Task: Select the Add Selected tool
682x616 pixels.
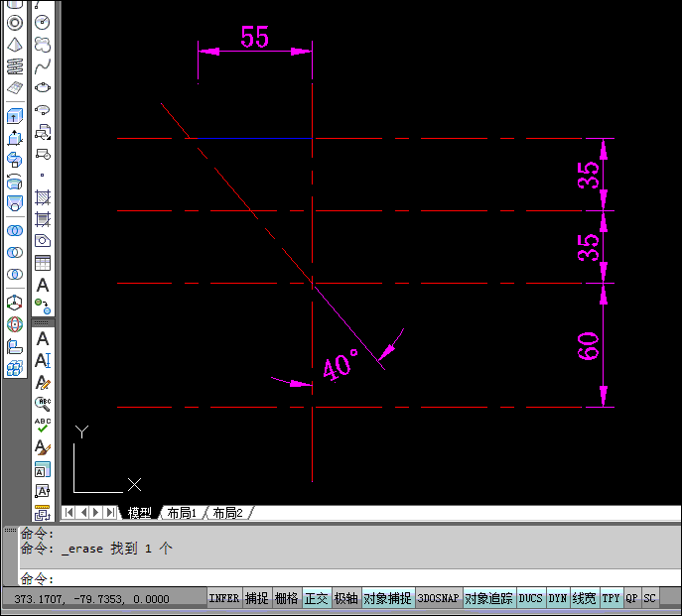Action: pos(43,307)
